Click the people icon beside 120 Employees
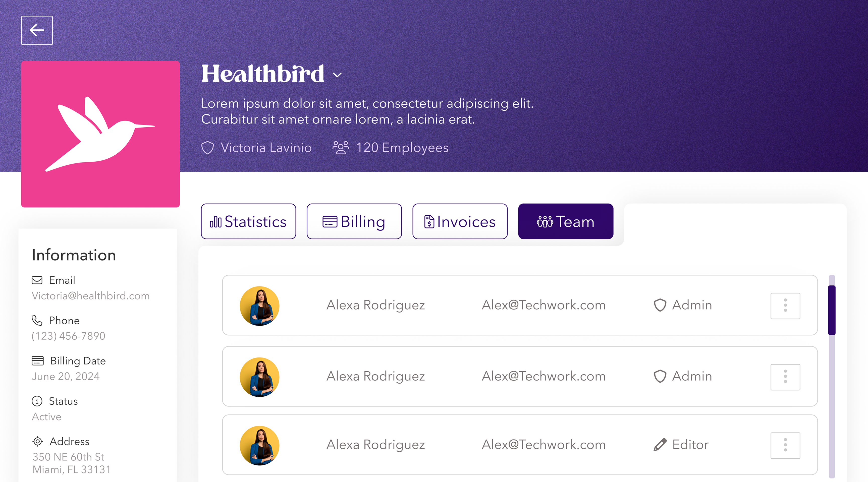 (x=341, y=148)
